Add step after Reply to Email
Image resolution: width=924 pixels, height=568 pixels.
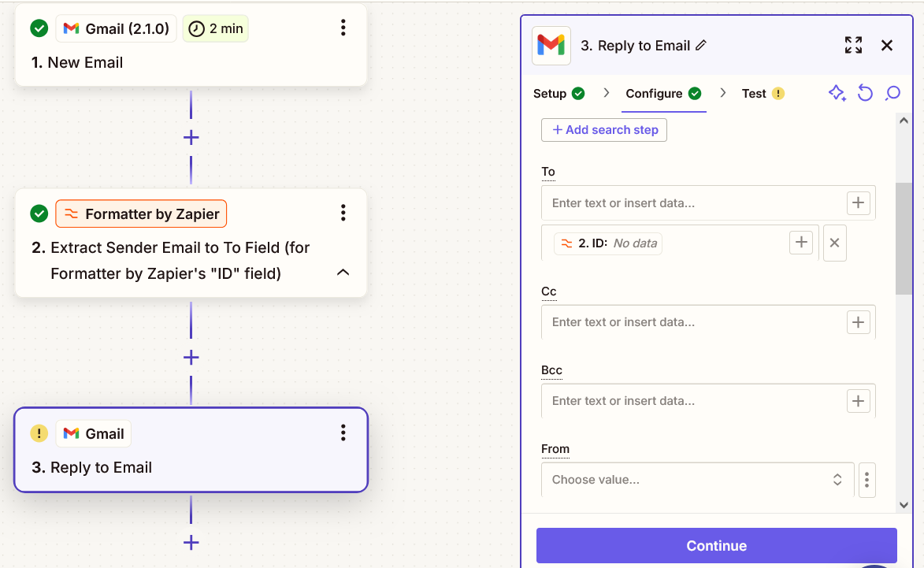[x=191, y=543]
